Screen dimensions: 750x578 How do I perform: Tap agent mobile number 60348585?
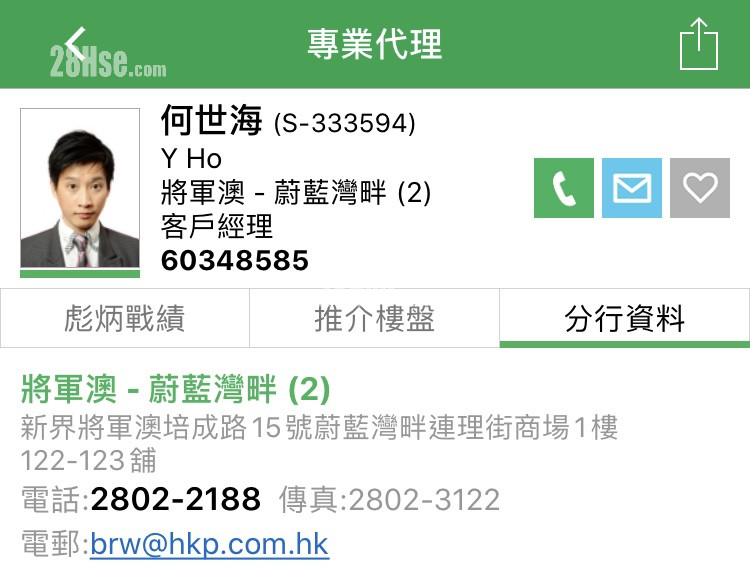pyautogui.click(x=235, y=261)
